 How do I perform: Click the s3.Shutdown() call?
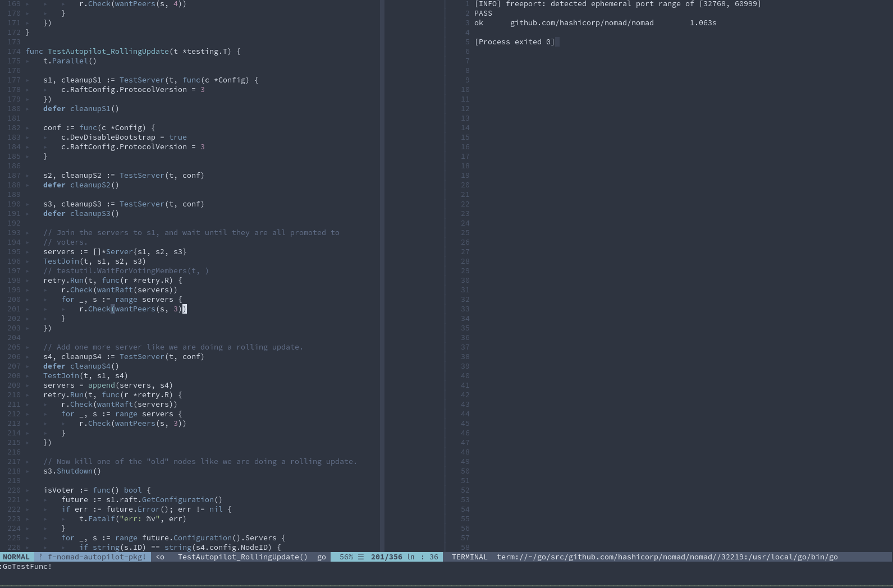click(x=72, y=471)
